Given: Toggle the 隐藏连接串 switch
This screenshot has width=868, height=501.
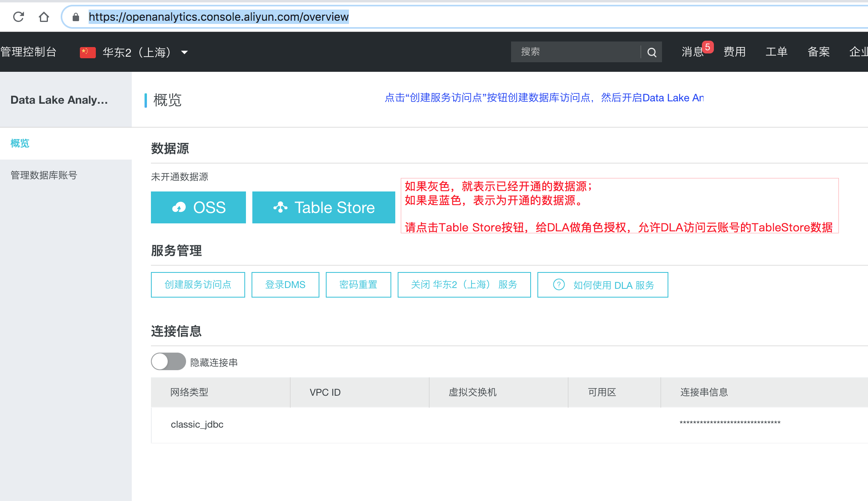Looking at the screenshot, I should pyautogui.click(x=168, y=361).
